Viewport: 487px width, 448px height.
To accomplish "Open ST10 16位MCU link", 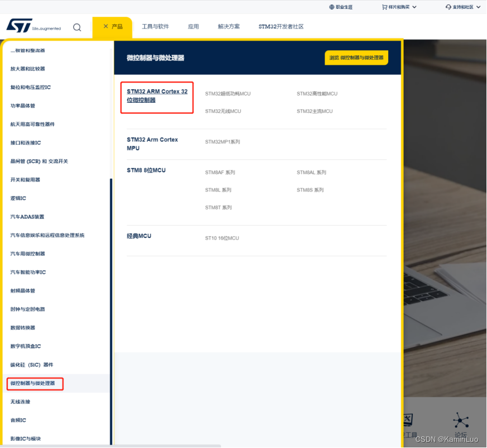I will click(222, 239).
